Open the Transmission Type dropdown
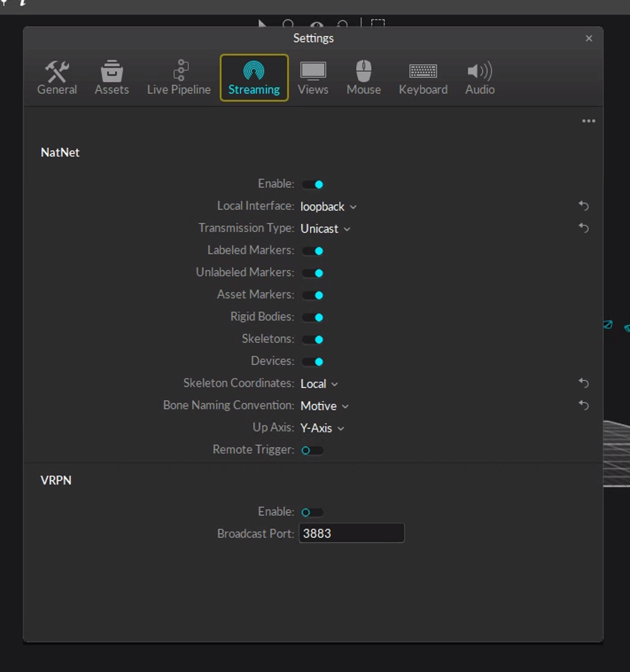This screenshot has width=630, height=672. tap(325, 229)
